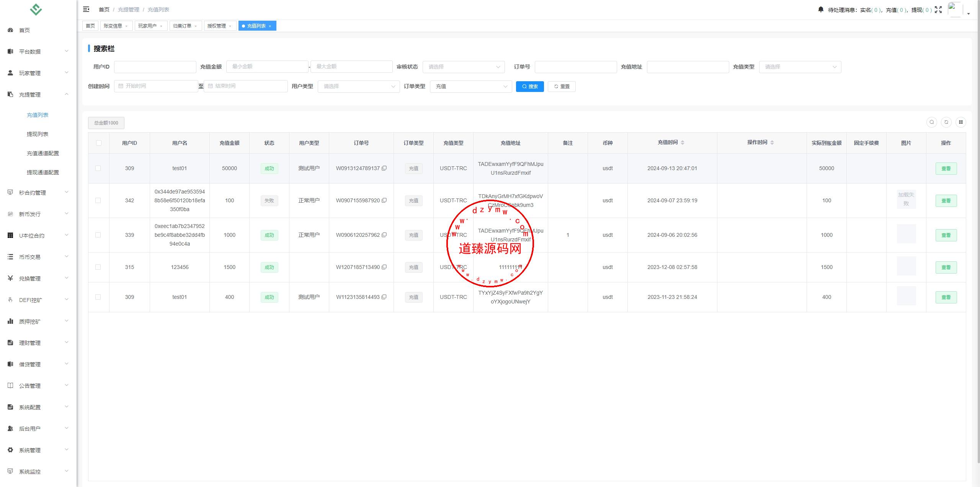This screenshot has height=487, width=980.
Task: Focus the 用户ID input field
Action: 155,67
